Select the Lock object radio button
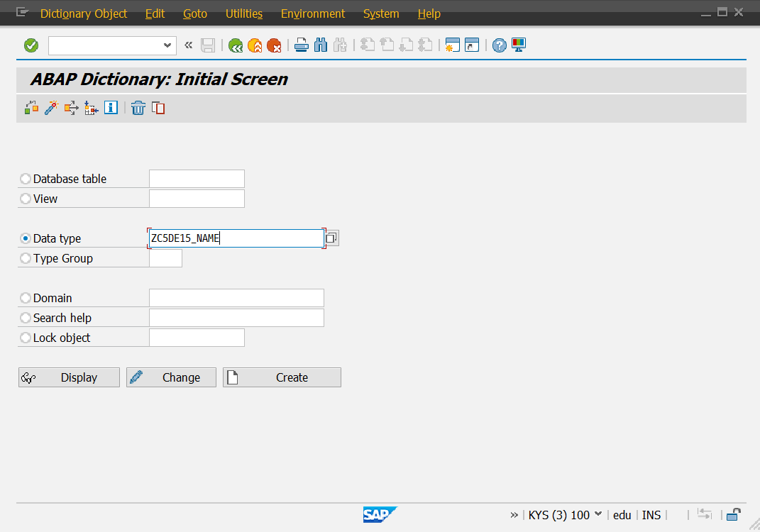The width and height of the screenshot is (760, 532). [x=26, y=338]
